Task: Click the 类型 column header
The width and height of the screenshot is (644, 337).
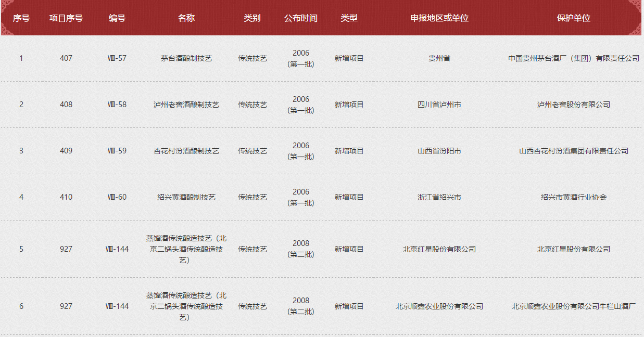Action: pos(349,18)
